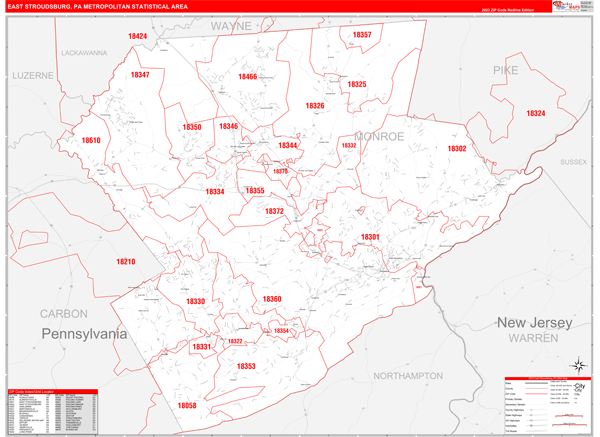Click the MONROE county label
The image size is (600, 437).
[x=379, y=137]
